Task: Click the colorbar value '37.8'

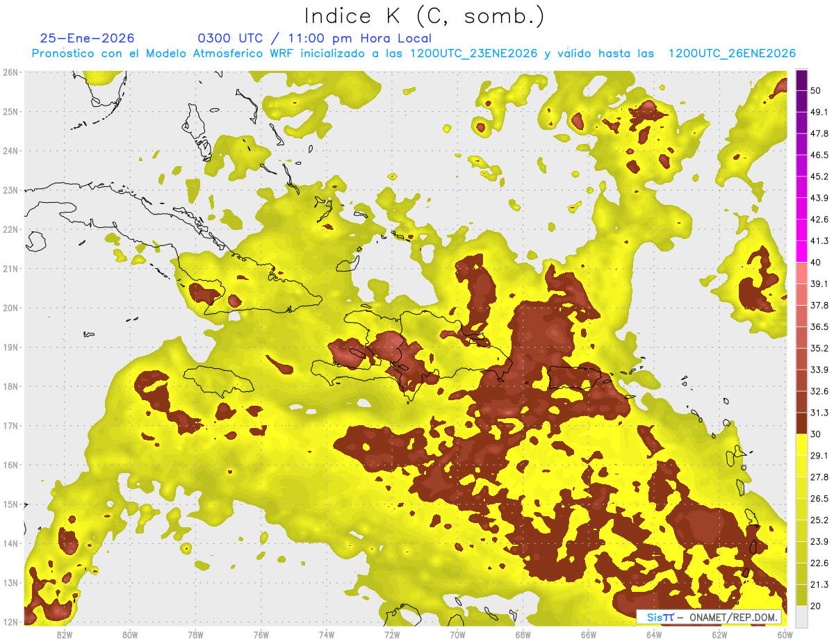Action: point(819,305)
